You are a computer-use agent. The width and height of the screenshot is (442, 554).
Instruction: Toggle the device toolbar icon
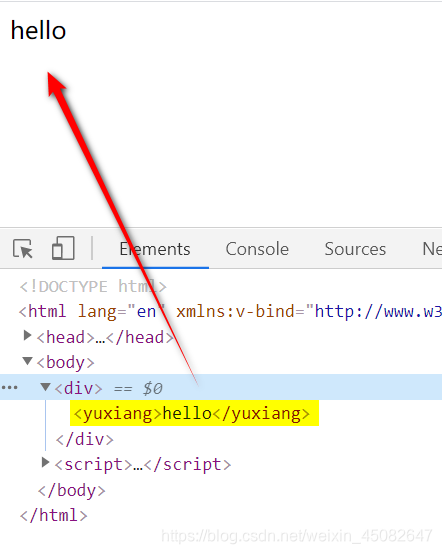pyautogui.click(x=63, y=248)
